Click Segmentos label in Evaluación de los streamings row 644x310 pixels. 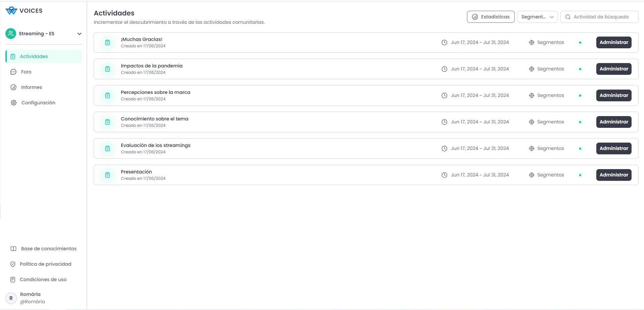550,148
